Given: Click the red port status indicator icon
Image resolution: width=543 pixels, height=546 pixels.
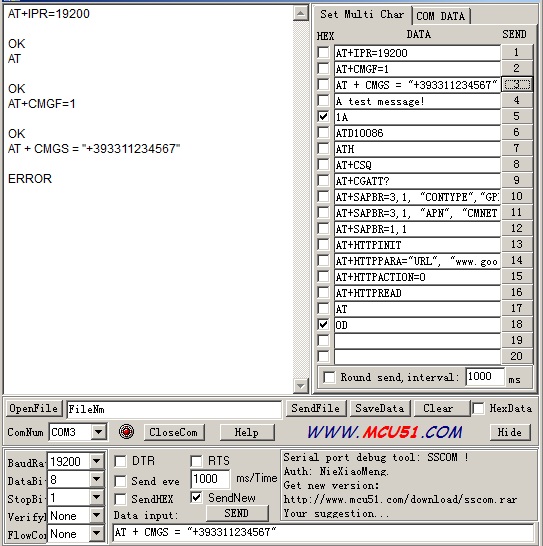Looking at the screenshot, I should coord(126,432).
